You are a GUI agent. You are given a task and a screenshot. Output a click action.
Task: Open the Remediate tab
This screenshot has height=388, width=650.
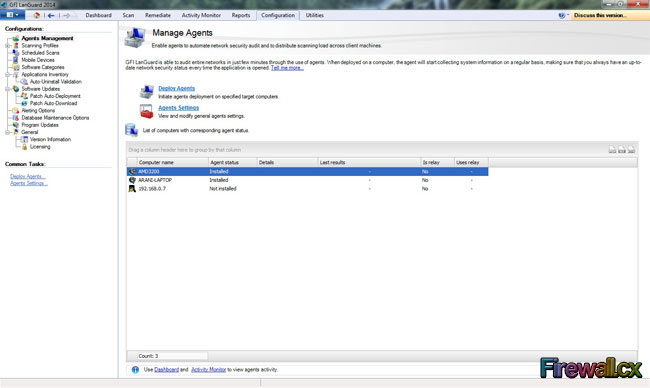coord(158,15)
